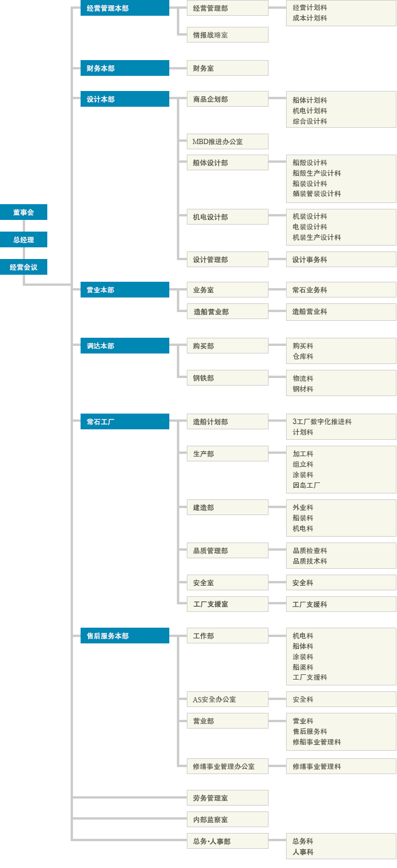
Task: Choose the 设计本部 division
Action: (x=124, y=99)
